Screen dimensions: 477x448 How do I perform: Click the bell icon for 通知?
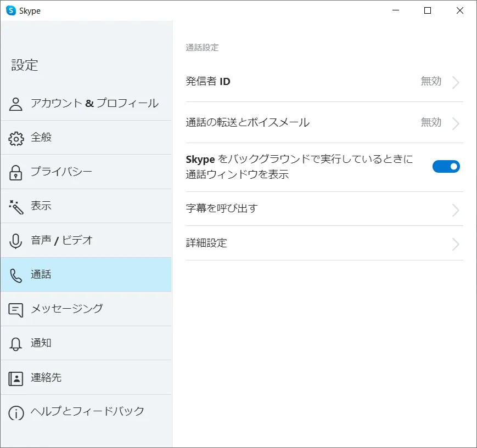click(x=16, y=344)
